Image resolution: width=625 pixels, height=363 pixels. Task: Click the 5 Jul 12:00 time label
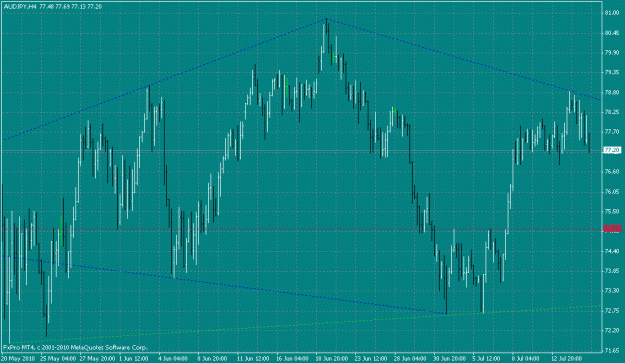(487, 358)
